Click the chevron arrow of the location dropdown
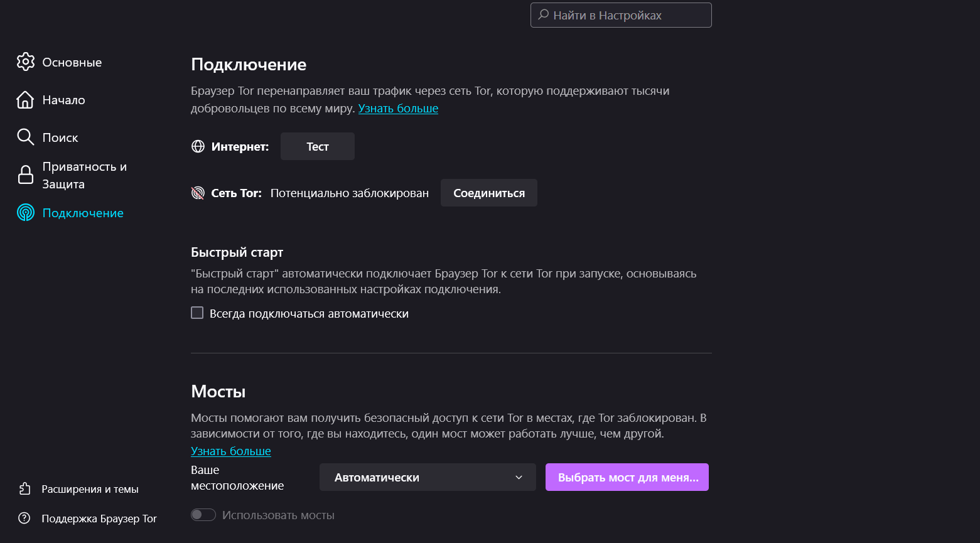 (x=519, y=477)
